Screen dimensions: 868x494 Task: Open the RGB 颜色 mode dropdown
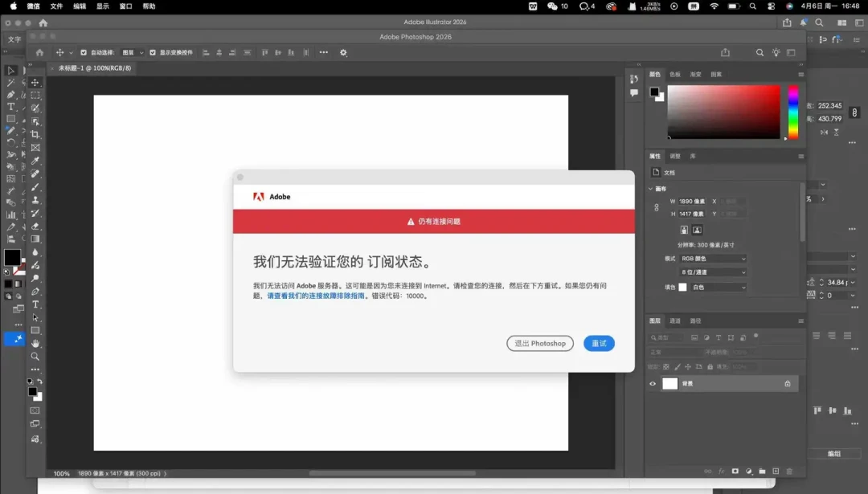point(713,259)
